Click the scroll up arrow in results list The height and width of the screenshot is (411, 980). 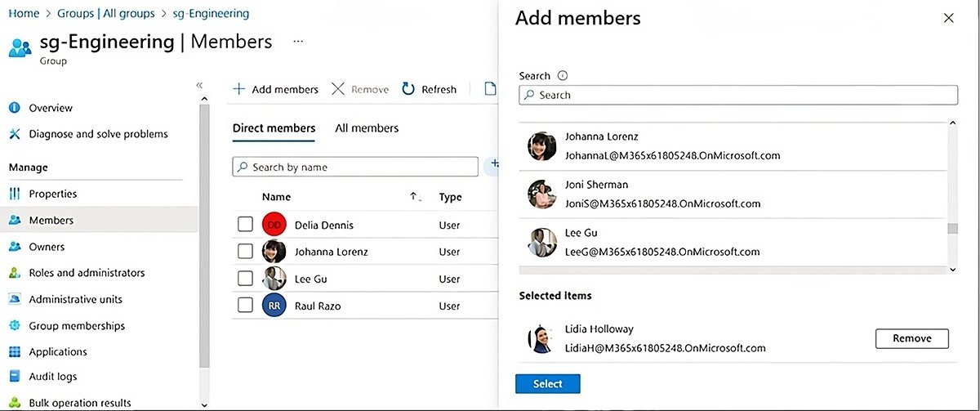pos(952,123)
